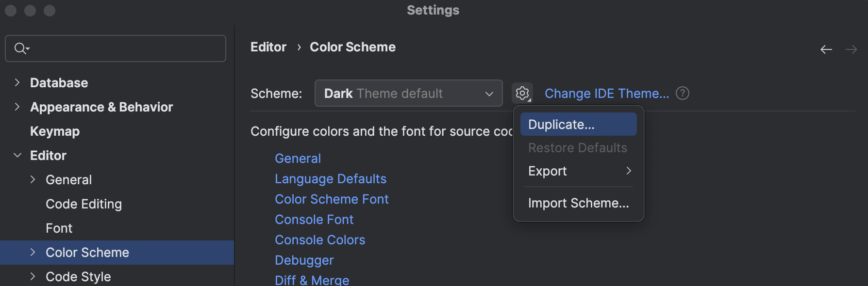
Task: Open Change IDE Theme
Action: coord(606,93)
